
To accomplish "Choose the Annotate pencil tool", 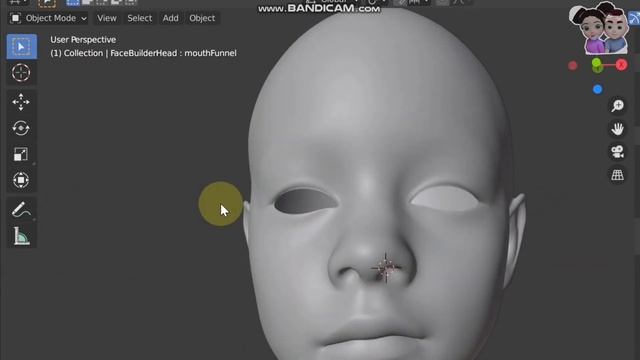I will click(21, 210).
